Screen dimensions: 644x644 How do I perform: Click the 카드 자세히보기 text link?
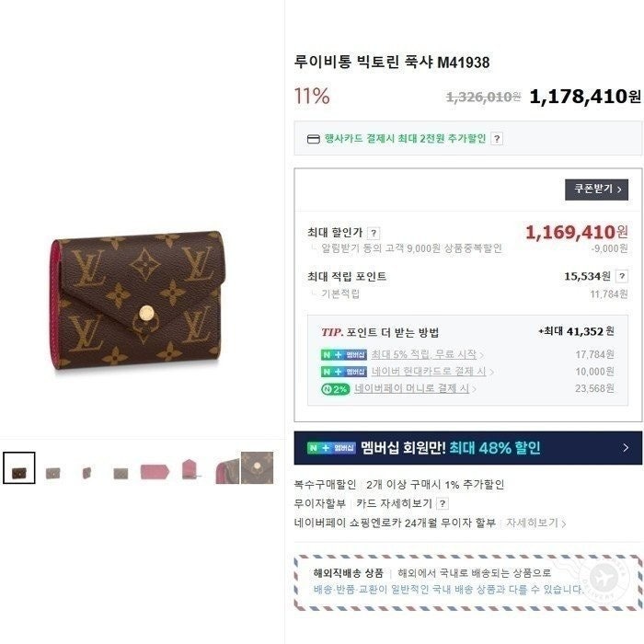click(394, 503)
